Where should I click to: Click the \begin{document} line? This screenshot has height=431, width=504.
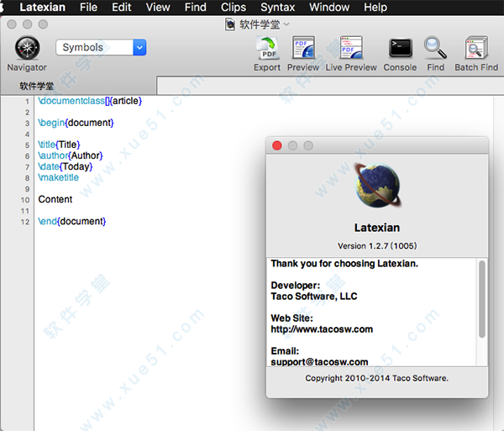click(x=76, y=123)
